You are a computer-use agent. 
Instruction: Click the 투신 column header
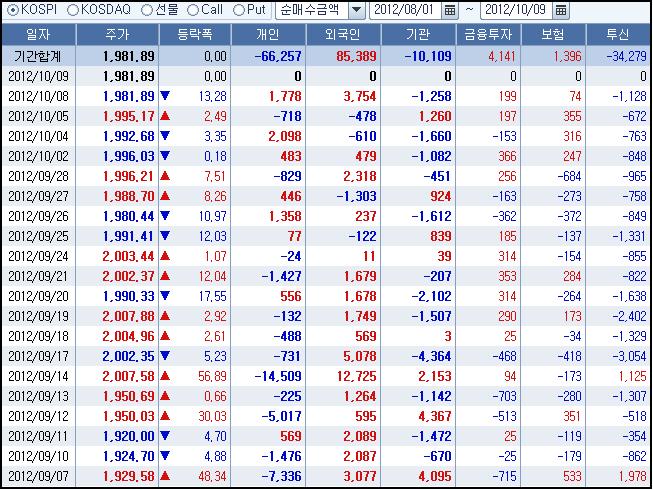click(x=618, y=34)
